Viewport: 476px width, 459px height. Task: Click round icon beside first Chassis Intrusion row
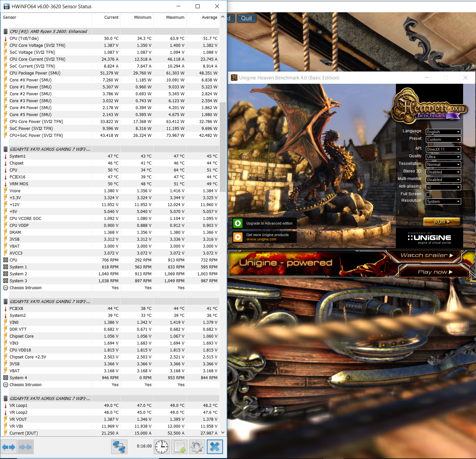click(6, 288)
